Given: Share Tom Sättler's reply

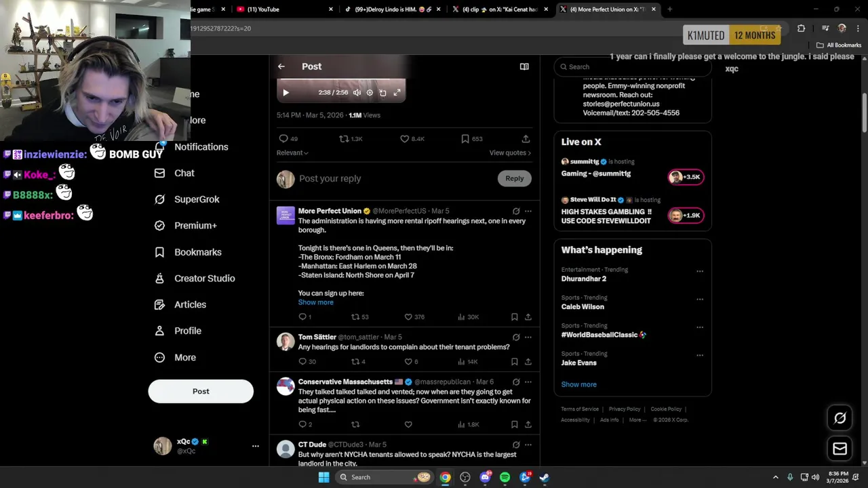Looking at the screenshot, I should tap(528, 361).
